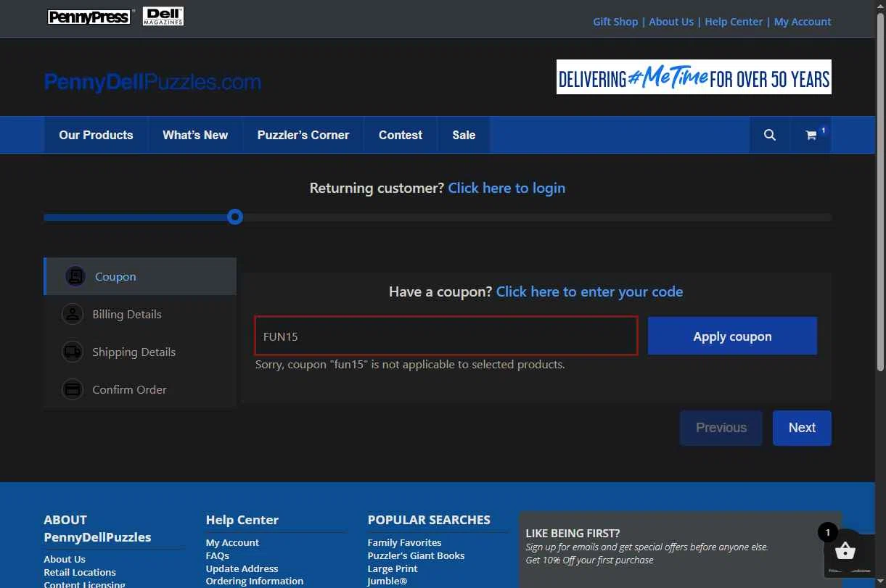Select the Coupon checkout tab

pos(141,276)
